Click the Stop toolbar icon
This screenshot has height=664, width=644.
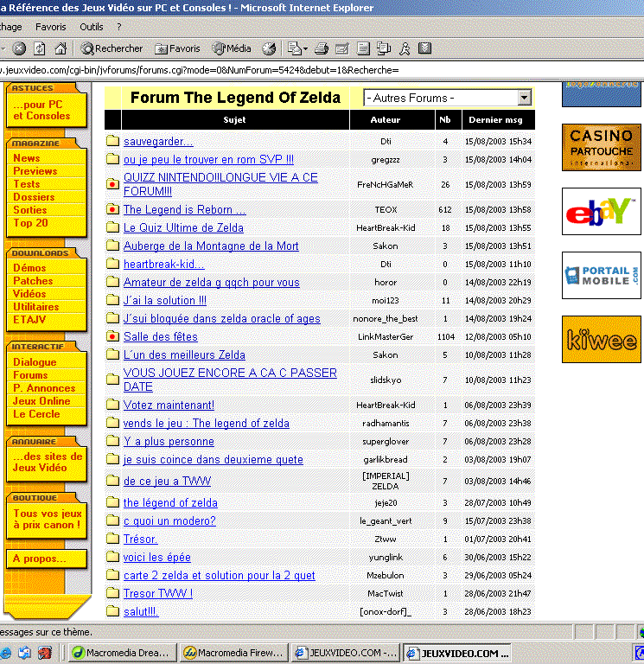pos(19,48)
